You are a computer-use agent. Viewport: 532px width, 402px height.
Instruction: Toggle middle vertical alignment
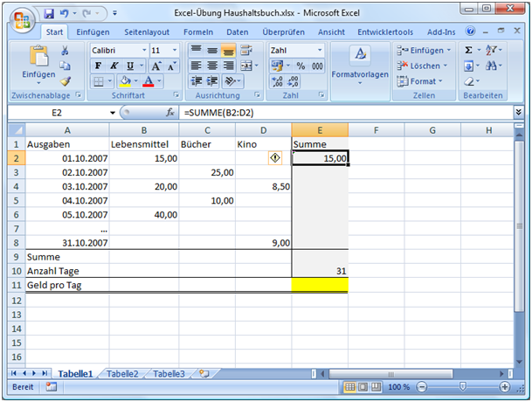212,50
